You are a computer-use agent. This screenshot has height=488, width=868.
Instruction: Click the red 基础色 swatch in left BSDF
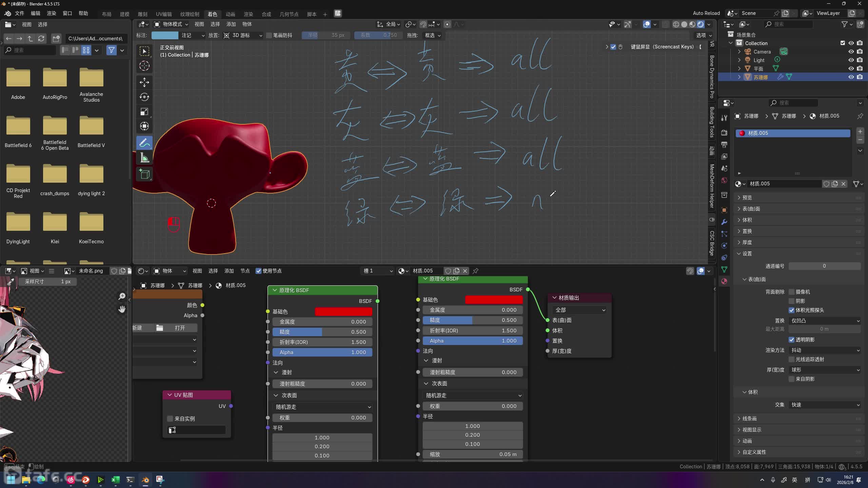343,311
